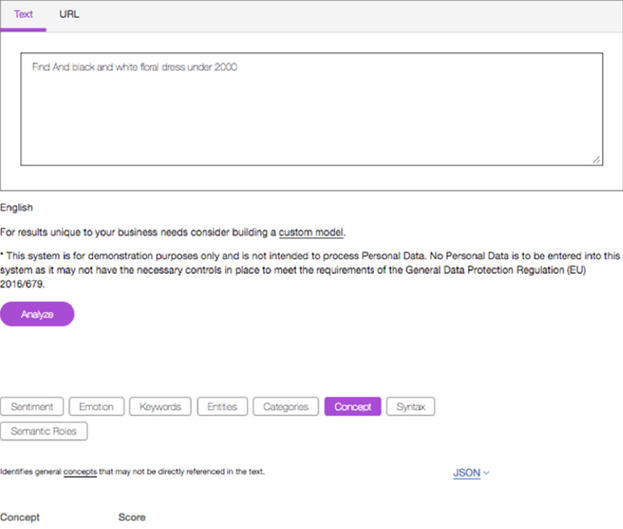623x529 pixels.
Task: Click the Concept column header
Action: [x=20, y=517]
